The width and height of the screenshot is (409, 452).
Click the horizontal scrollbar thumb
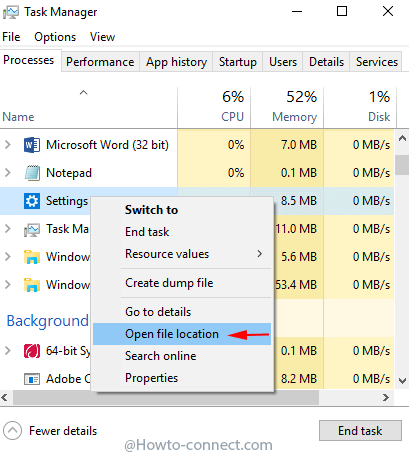(x=166, y=397)
